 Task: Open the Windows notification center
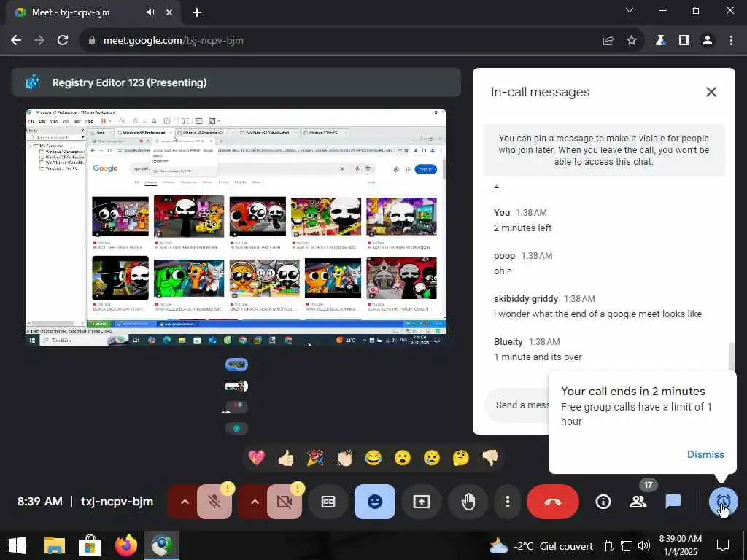(723, 545)
